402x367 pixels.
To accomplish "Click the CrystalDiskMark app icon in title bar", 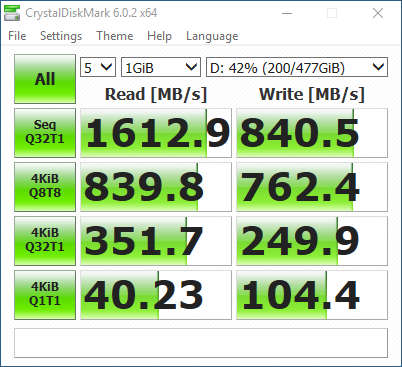I will point(12,13).
